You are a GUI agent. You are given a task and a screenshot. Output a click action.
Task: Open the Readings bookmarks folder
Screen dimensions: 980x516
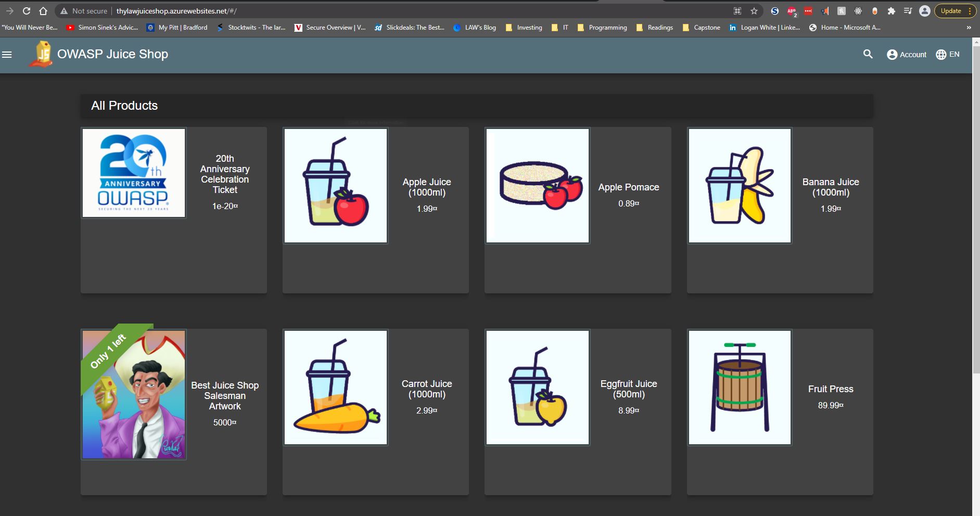pos(655,28)
